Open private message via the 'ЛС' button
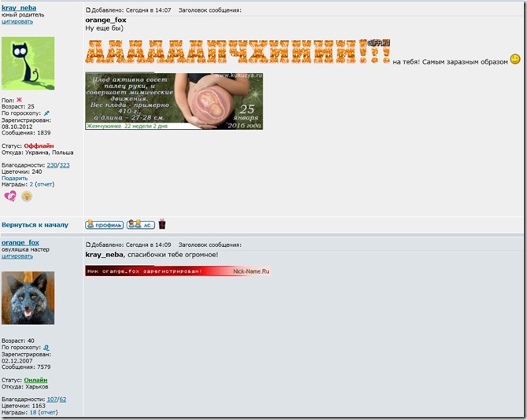Image resolution: width=527 pixels, height=420 pixels. (140, 224)
